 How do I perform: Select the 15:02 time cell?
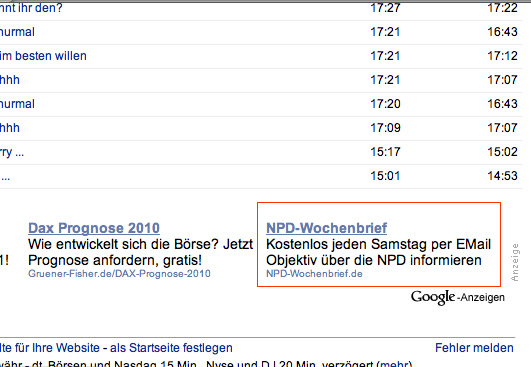click(x=502, y=152)
